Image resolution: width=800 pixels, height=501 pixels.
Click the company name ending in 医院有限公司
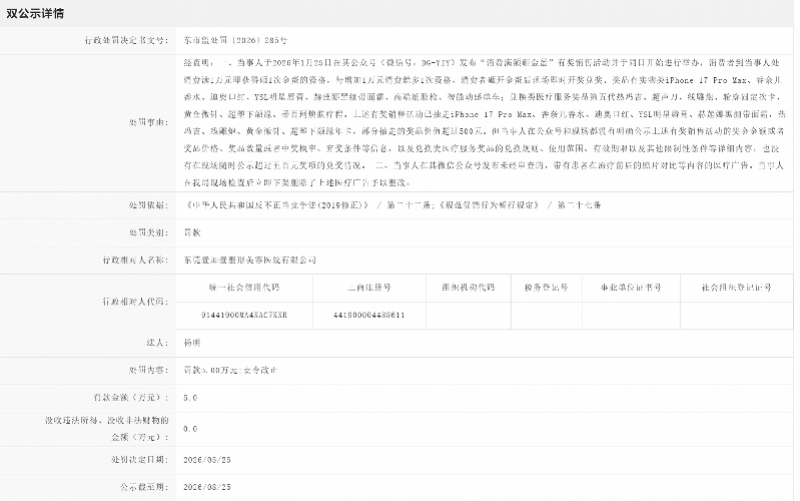coord(250,260)
